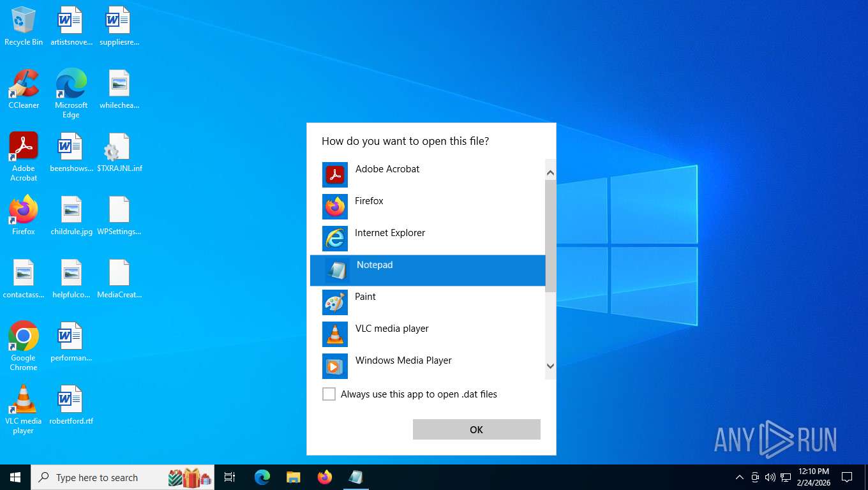Select the performan Word document icon
Image resolution: width=868 pixels, height=490 pixels.
coord(71,342)
